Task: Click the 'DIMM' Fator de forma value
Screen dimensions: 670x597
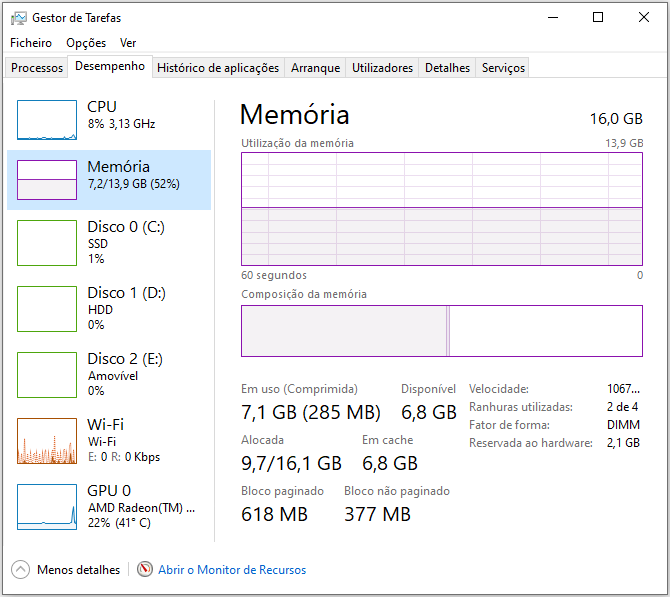Action: [623, 425]
